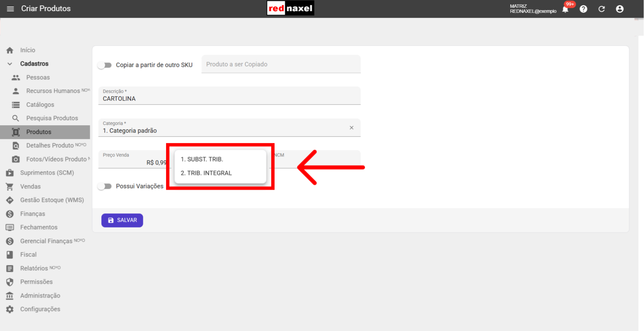Open the Fiscal section
This screenshot has width=644, height=331.
(x=45, y=254)
